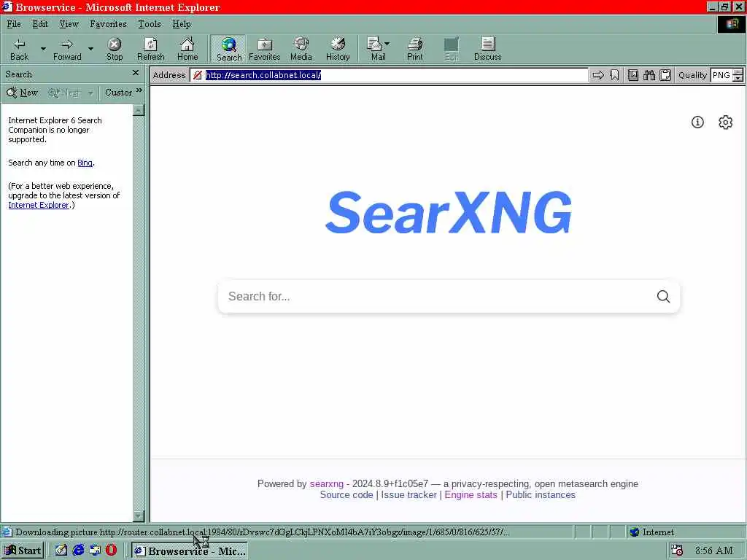This screenshot has width=747, height=560.
Task: Click the clipboard icon
Action: (x=665, y=75)
